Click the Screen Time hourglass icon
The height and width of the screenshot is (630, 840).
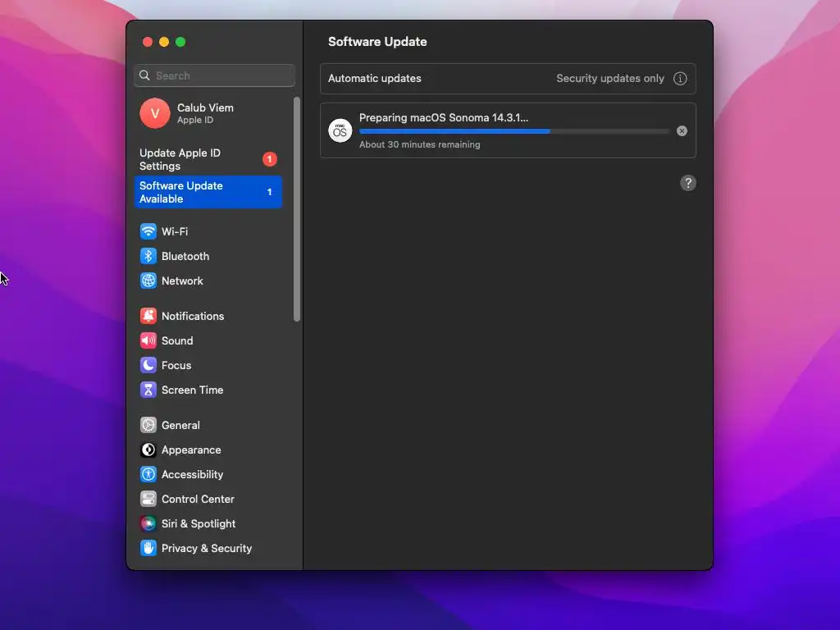click(x=148, y=390)
